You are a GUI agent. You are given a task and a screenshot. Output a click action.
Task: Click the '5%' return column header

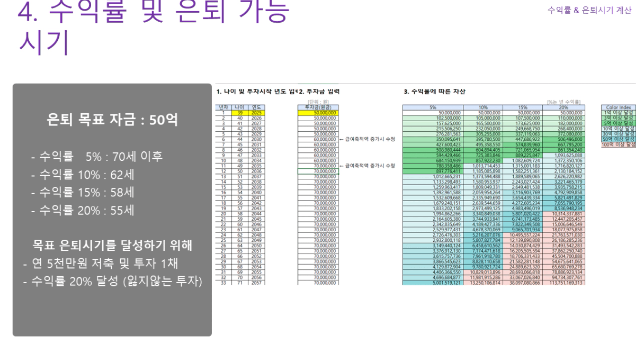433,107
